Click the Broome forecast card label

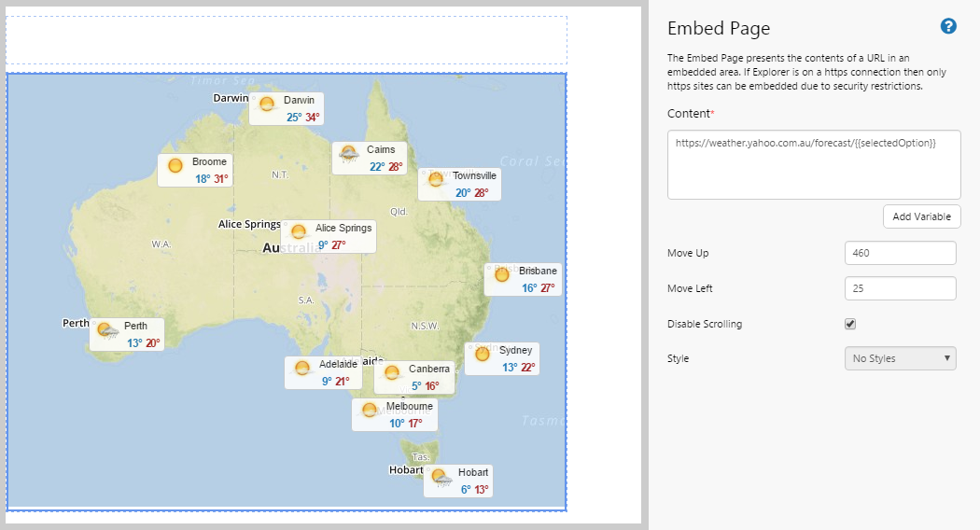coord(209,161)
